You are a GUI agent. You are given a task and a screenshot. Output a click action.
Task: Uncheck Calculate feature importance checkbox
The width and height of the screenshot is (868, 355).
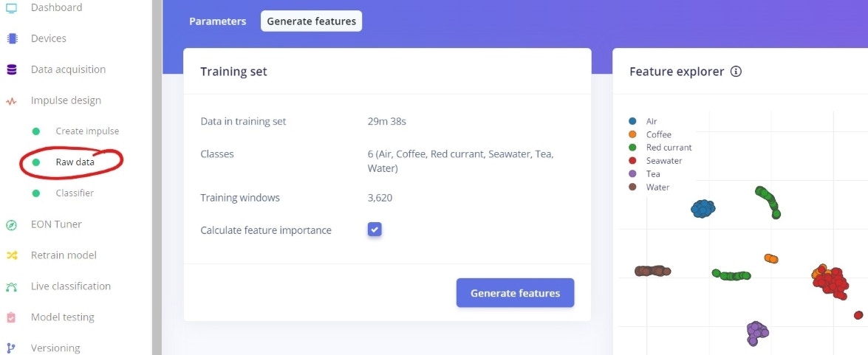[x=375, y=230]
